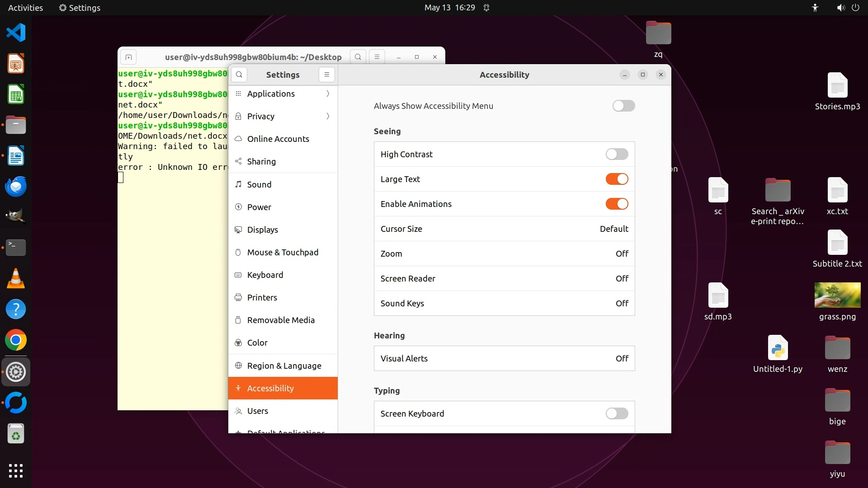Expand the Privacy settings chevron

click(328, 116)
